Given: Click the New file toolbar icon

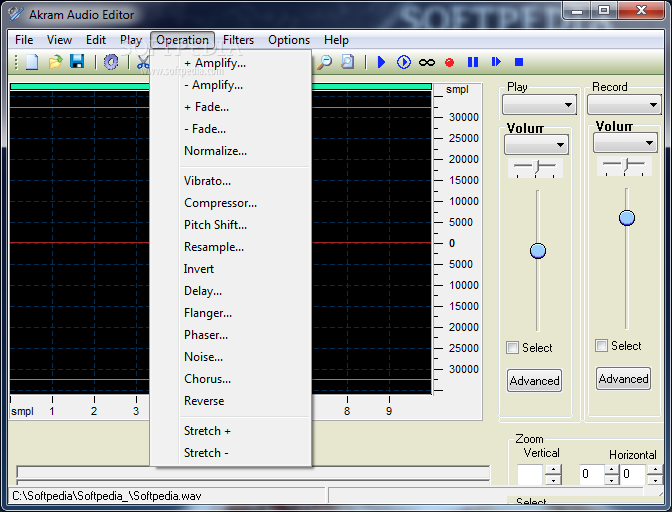Looking at the screenshot, I should tap(32, 62).
